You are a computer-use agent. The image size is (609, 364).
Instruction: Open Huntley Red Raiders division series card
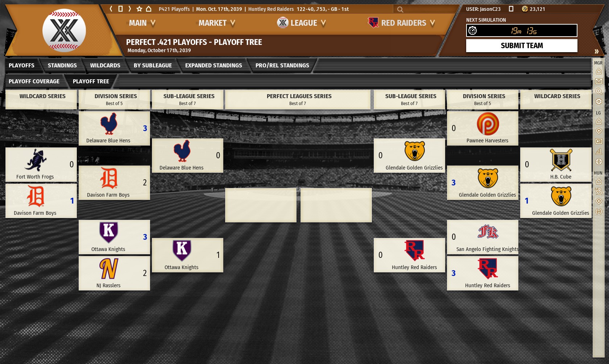[x=482, y=273]
